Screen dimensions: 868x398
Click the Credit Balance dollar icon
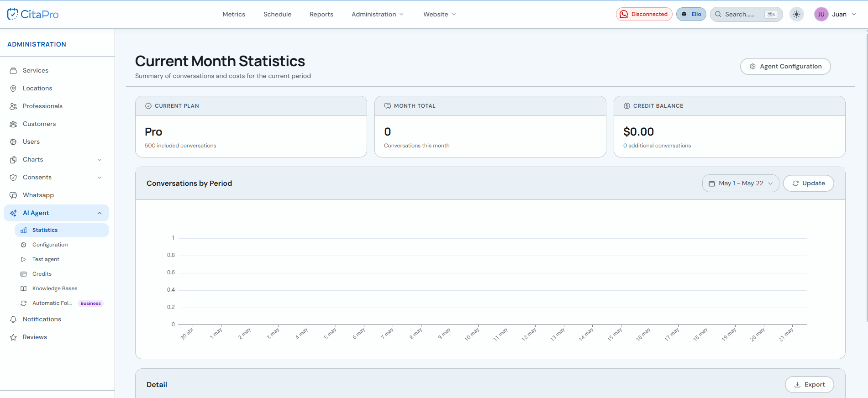coord(627,106)
